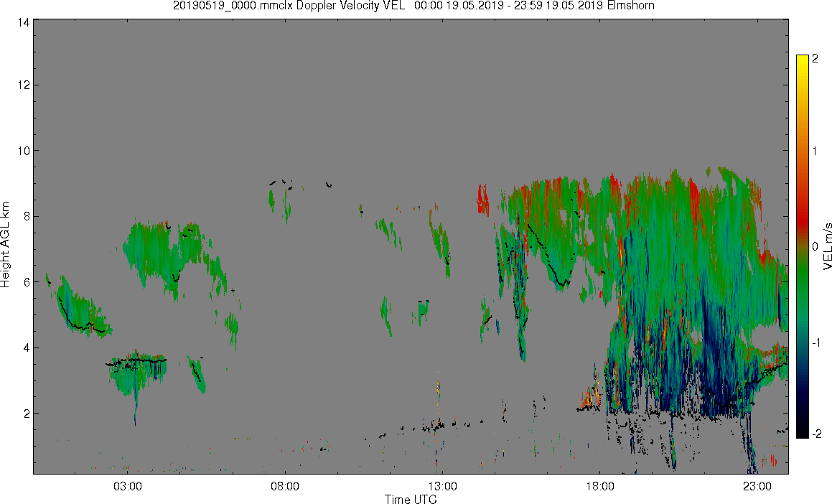
Task: Click the 'Elmshorn' location label in the title
Action: pos(630,6)
